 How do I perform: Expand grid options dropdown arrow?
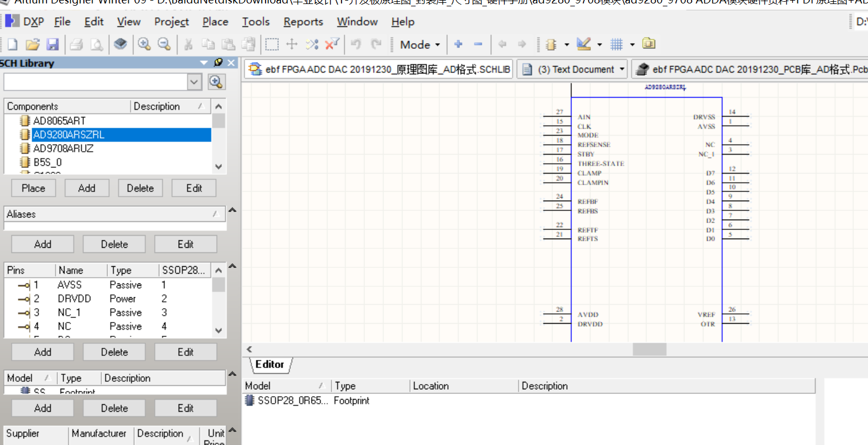(x=632, y=44)
